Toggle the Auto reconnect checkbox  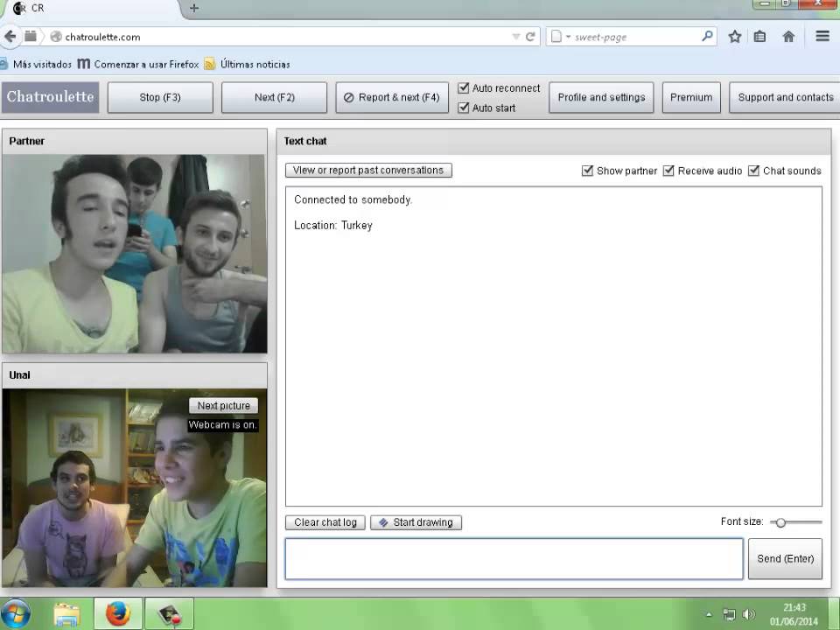coord(464,87)
